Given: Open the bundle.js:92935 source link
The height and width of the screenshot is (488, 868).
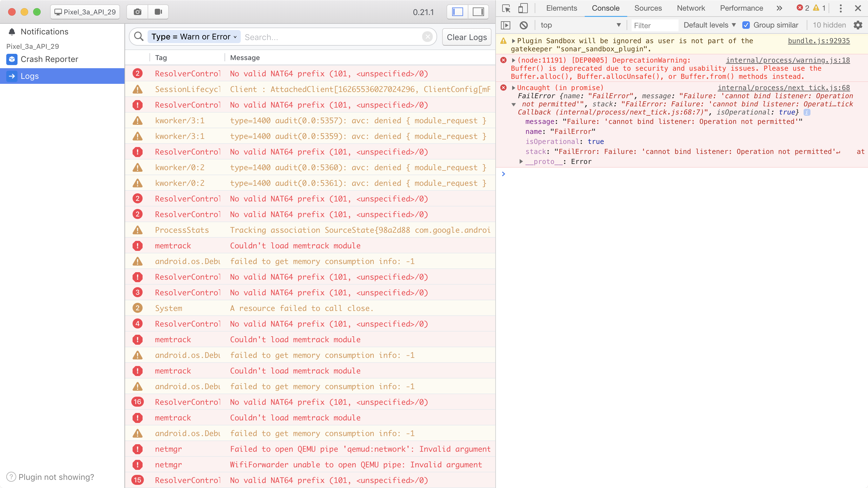Looking at the screenshot, I should 819,41.
